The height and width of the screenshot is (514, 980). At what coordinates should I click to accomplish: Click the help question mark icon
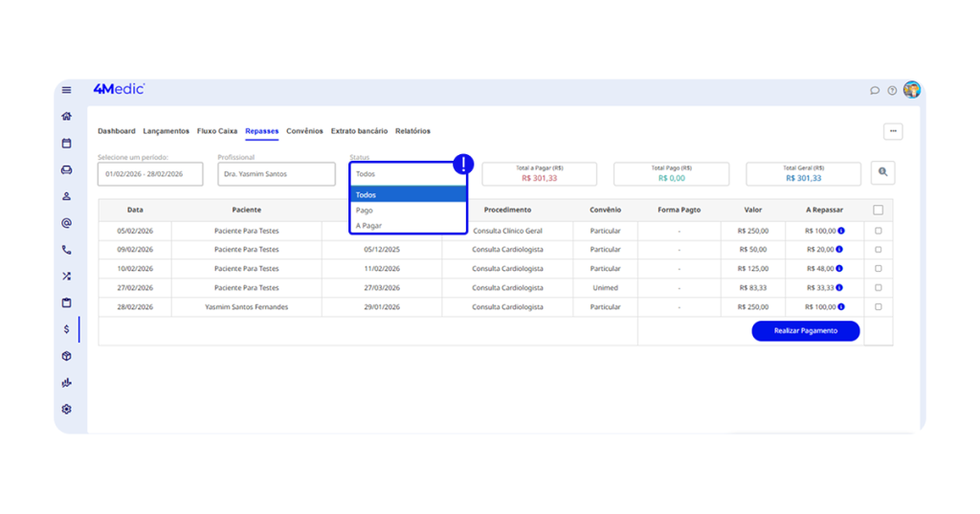pyautogui.click(x=892, y=91)
